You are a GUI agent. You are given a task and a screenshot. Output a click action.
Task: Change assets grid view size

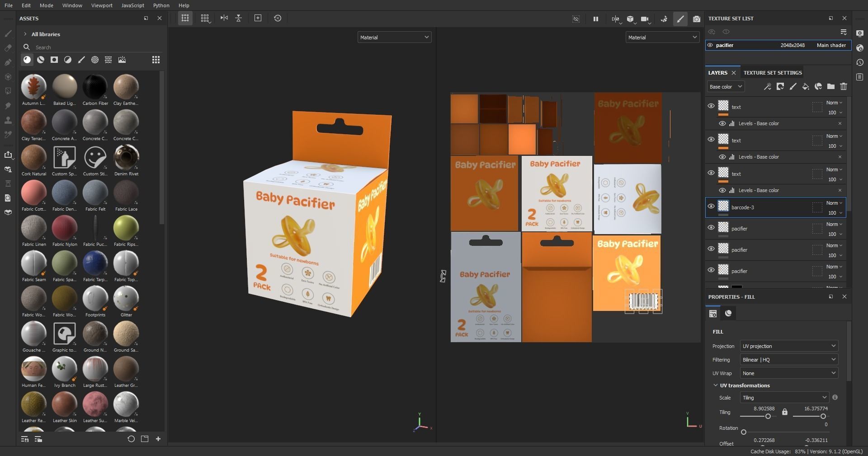coord(156,60)
